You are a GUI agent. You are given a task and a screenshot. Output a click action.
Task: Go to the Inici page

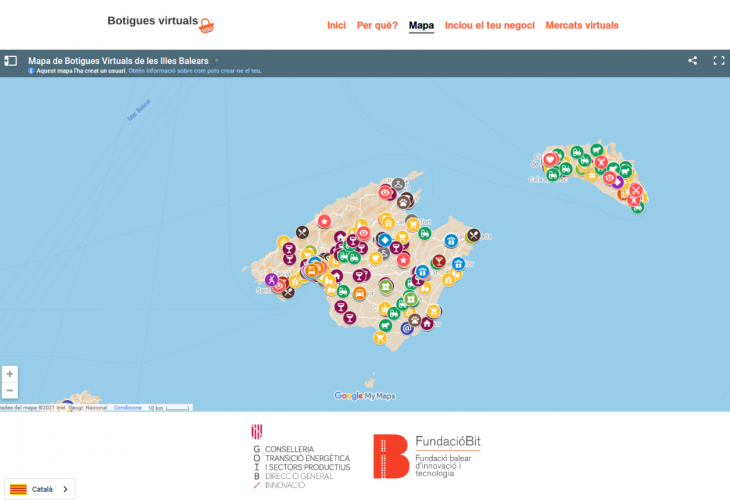[x=336, y=25]
